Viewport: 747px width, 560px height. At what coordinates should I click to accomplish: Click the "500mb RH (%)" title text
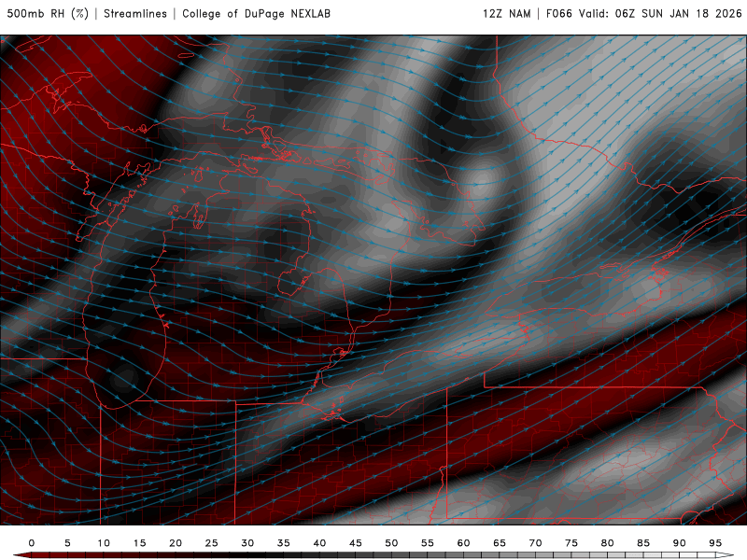48,13
